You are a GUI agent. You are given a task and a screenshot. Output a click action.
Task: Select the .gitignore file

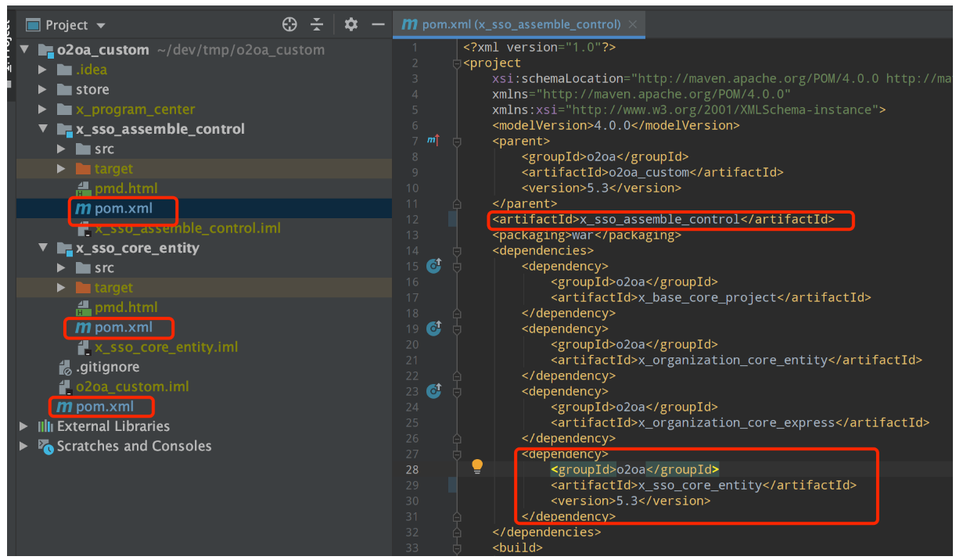tap(107, 367)
